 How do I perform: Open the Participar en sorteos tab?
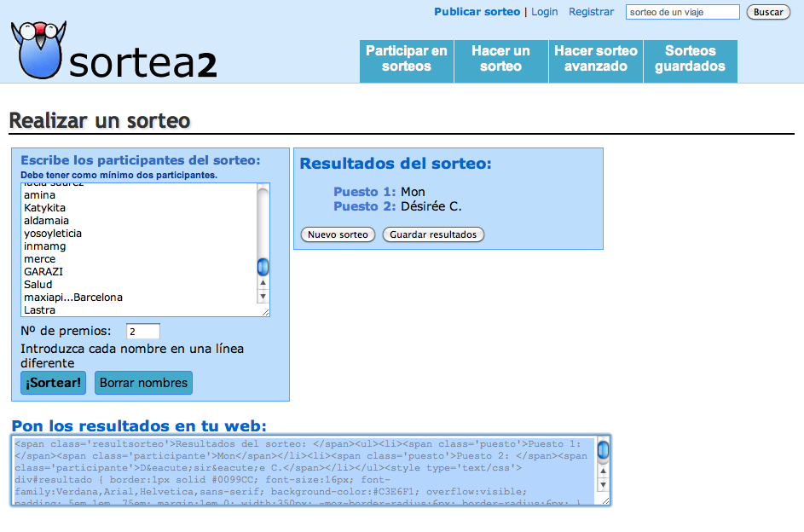pyautogui.click(x=407, y=59)
